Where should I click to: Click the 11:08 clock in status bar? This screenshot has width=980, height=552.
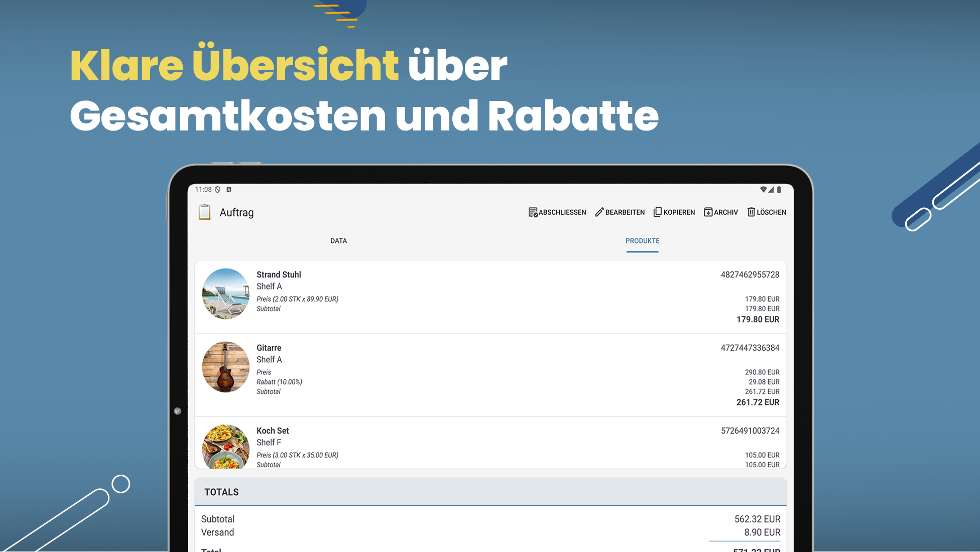tap(203, 190)
